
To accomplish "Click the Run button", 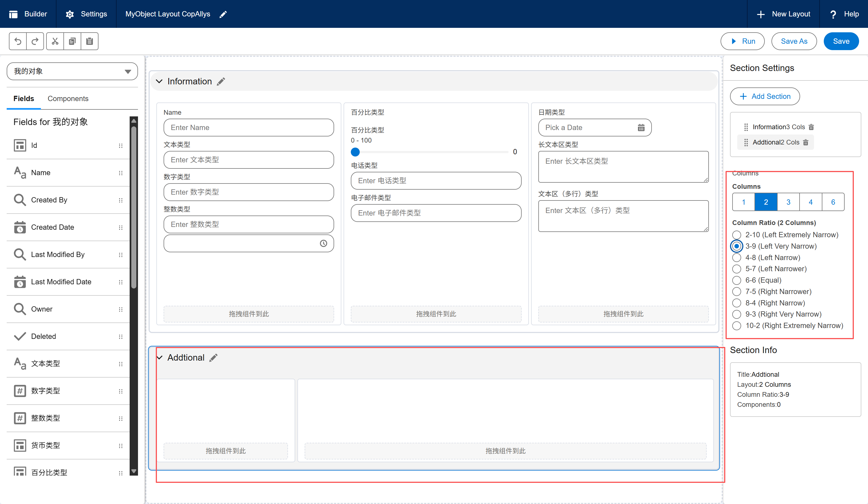I will (x=743, y=41).
